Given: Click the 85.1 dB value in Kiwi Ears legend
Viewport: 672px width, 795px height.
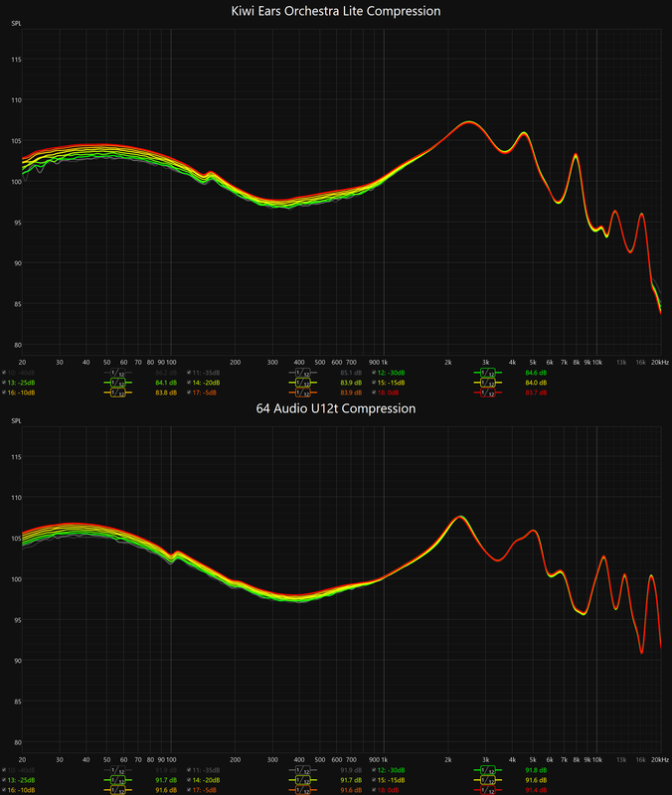Looking at the screenshot, I should pyautogui.click(x=351, y=373).
